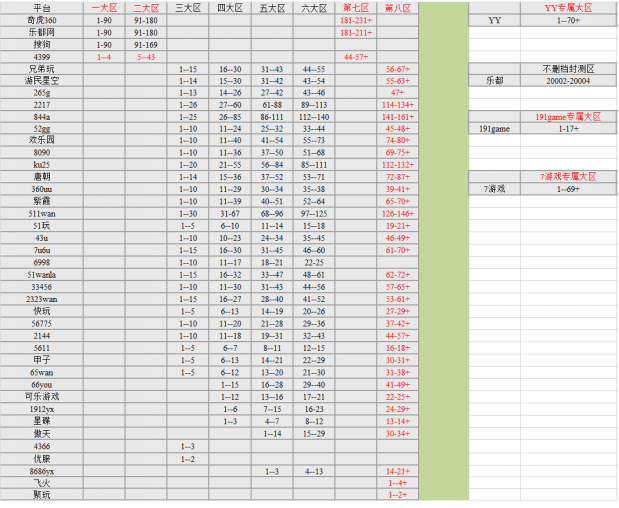Select the 一大区 header cell

[104, 7]
